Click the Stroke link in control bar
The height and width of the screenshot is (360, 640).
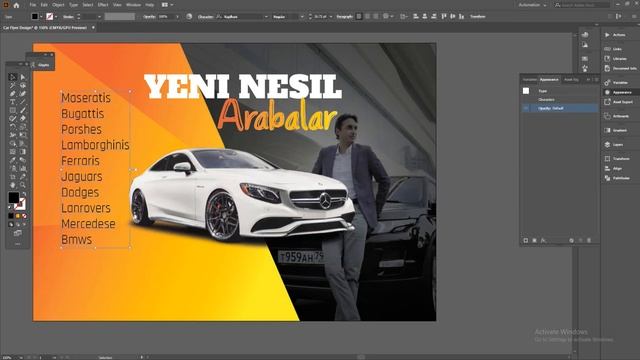click(x=68, y=17)
